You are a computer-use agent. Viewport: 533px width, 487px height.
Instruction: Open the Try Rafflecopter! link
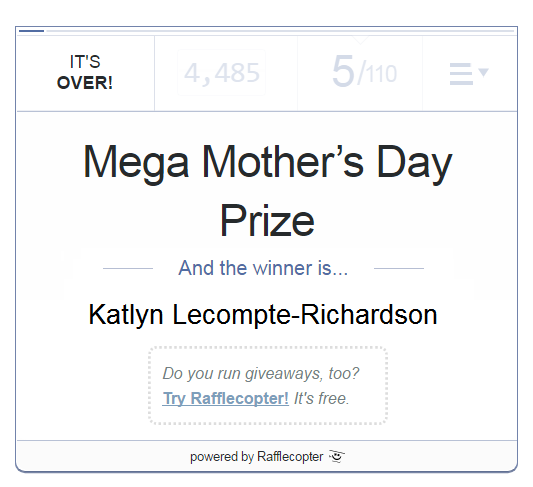[x=226, y=398]
